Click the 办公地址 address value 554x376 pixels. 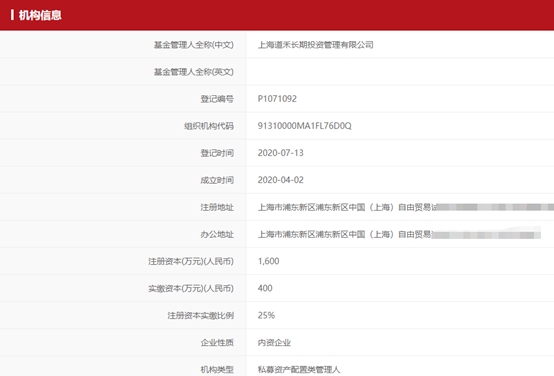click(399, 234)
